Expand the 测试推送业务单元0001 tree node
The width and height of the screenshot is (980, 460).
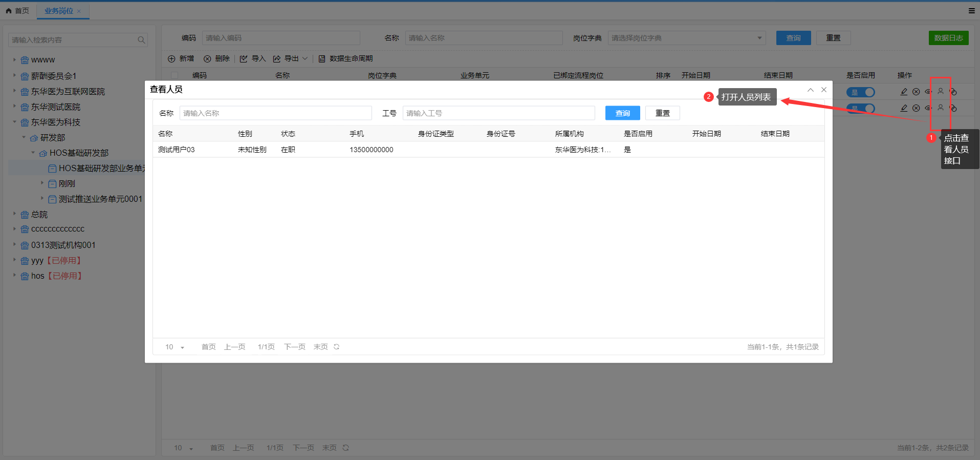42,198
